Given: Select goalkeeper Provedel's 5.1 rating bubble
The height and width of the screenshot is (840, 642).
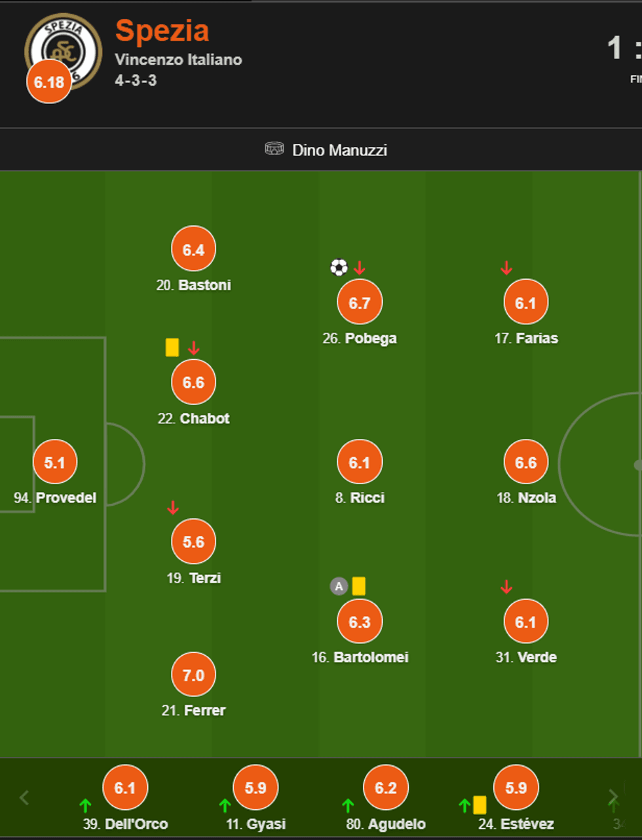Looking at the screenshot, I should pos(55,462).
